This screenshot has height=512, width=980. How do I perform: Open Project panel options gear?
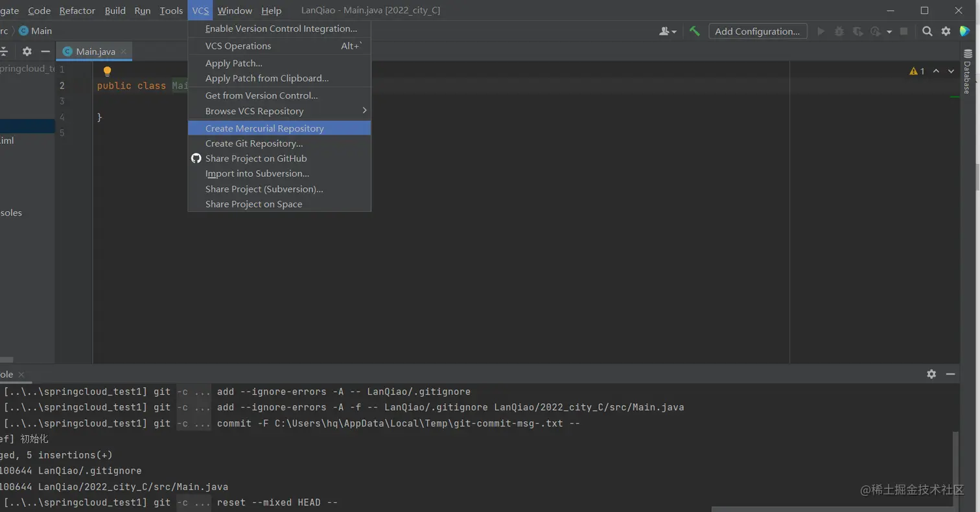tap(27, 51)
